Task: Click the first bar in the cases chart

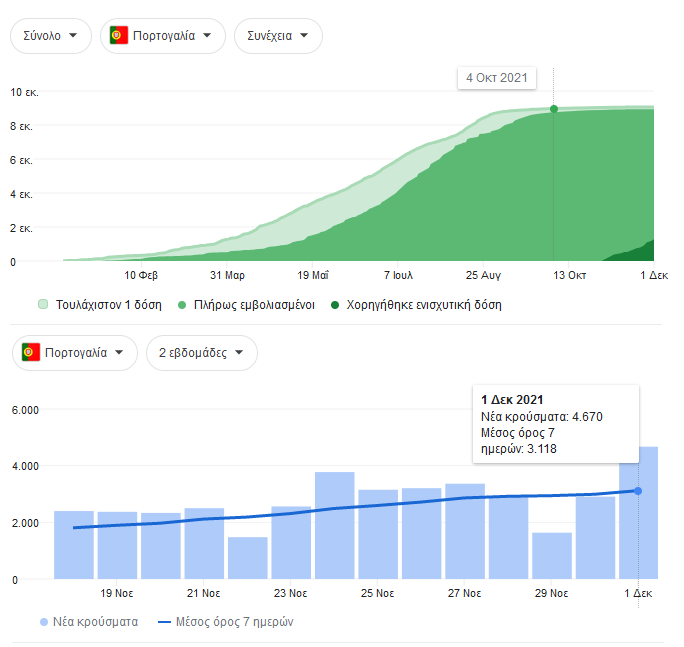Action: point(73,545)
